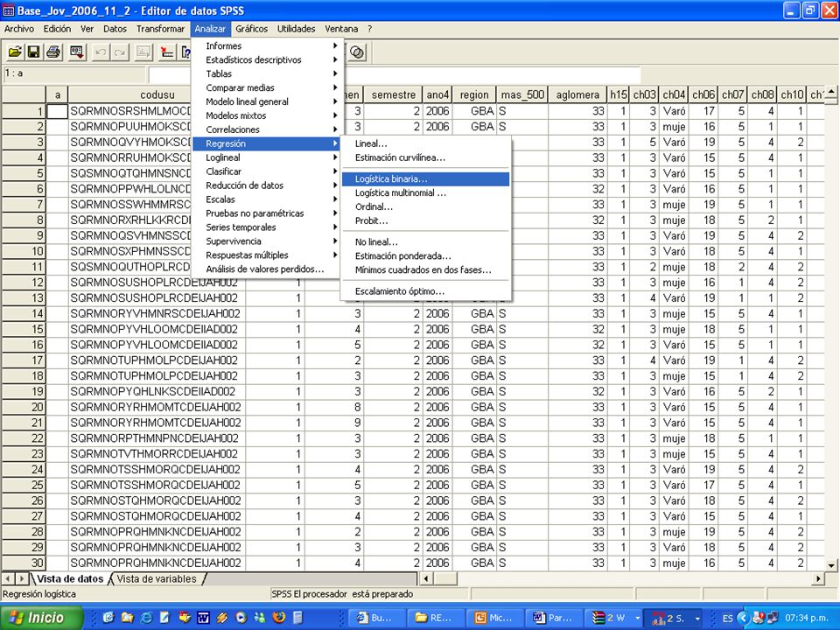Click the cell editor input field
The height and width of the screenshot is (630, 840).
(x=394, y=74)
